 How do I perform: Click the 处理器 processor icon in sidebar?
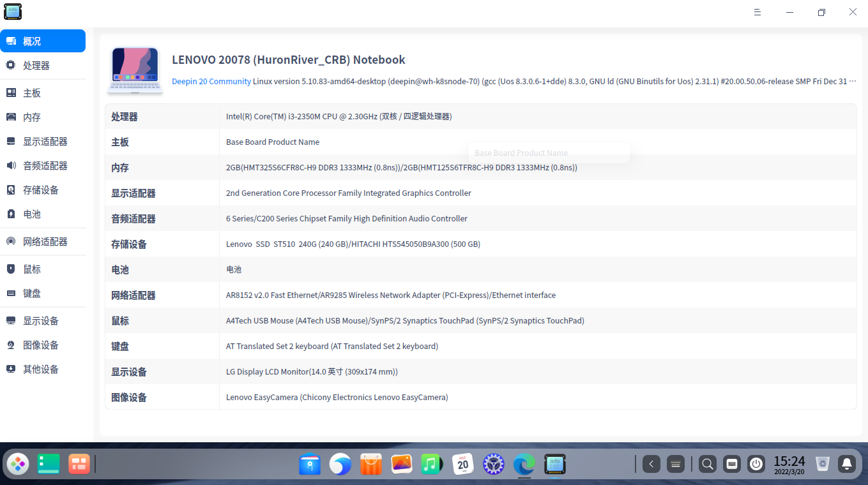[x=11, y=65]
